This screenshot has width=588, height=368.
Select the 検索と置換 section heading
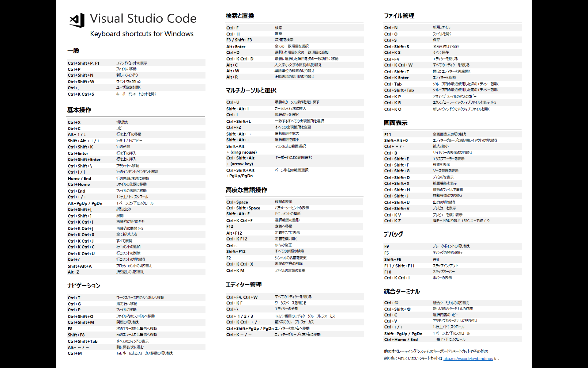click(x=240, y=16)
